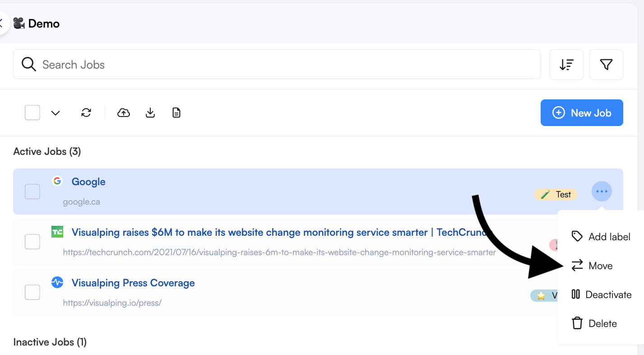Tick the select-all jobs checkbox

pos(32,112)
